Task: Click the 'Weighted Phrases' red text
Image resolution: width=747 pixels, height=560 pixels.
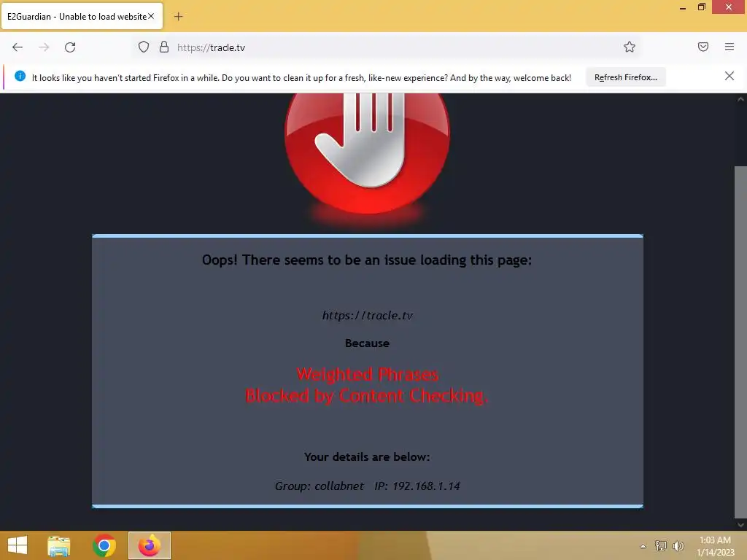Action: [x=368, y=374]
